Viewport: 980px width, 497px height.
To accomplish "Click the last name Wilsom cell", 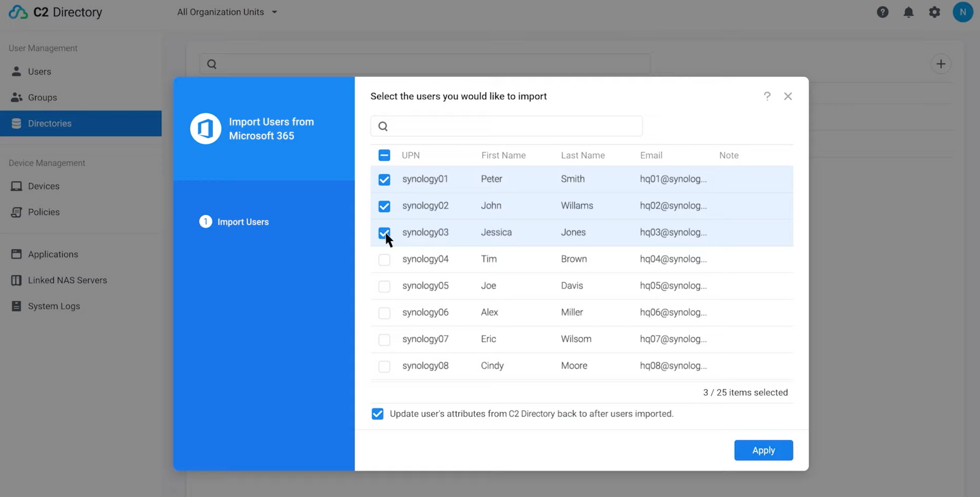I will pyautogui.click(x=576, y=339).
